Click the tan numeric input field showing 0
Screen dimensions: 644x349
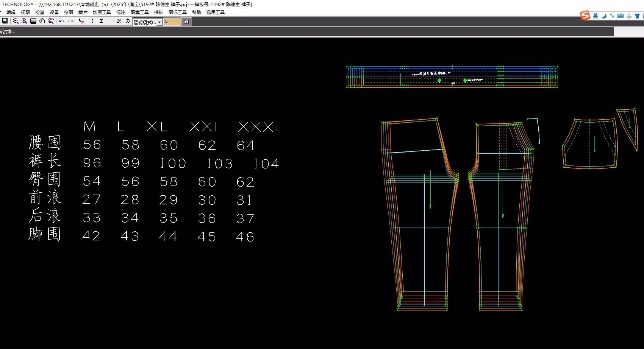pos(172,22)
